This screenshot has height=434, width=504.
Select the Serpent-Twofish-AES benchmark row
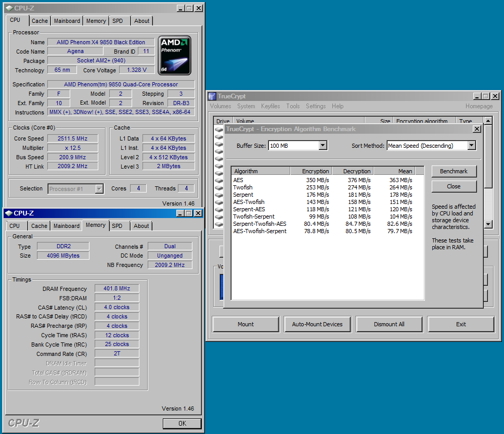click(x=322, y=224)
